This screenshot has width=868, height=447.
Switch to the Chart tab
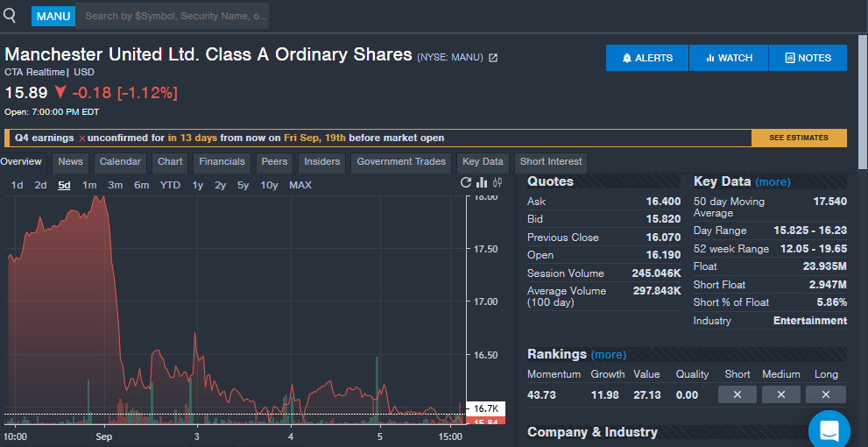coord(170,162)
